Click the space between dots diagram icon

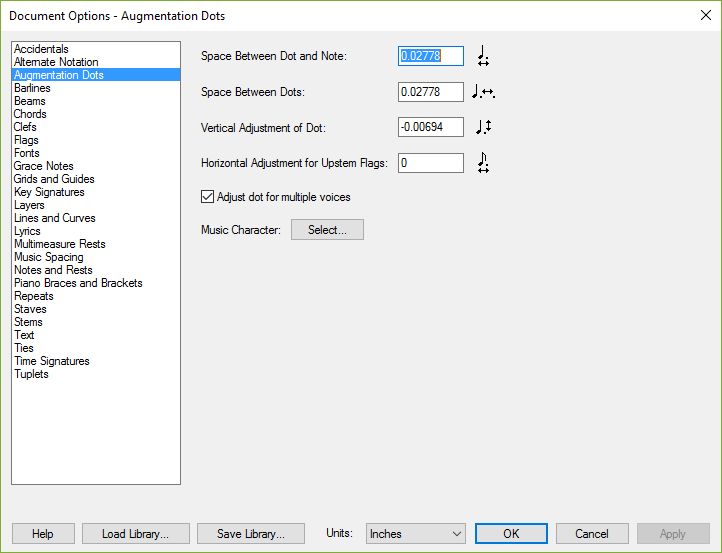click(483, 92)
